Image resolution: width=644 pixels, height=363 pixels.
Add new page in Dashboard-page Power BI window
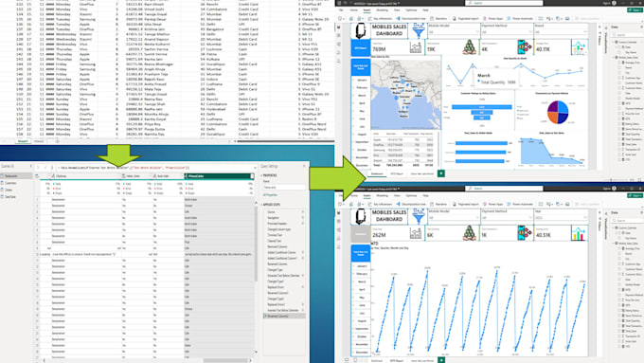pyautogui.click(x=441, y=173)
